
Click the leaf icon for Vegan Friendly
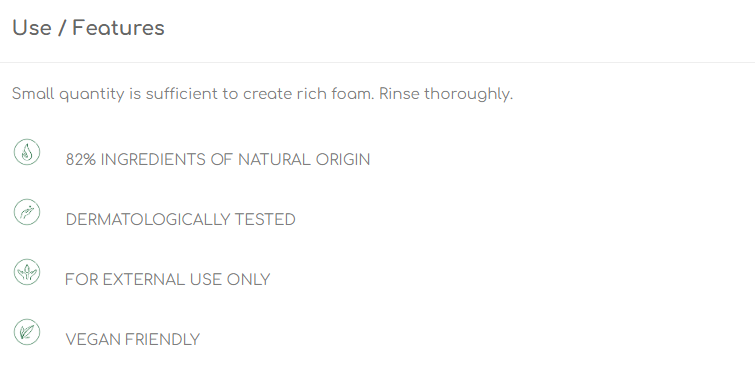click(x=27, y=332)
